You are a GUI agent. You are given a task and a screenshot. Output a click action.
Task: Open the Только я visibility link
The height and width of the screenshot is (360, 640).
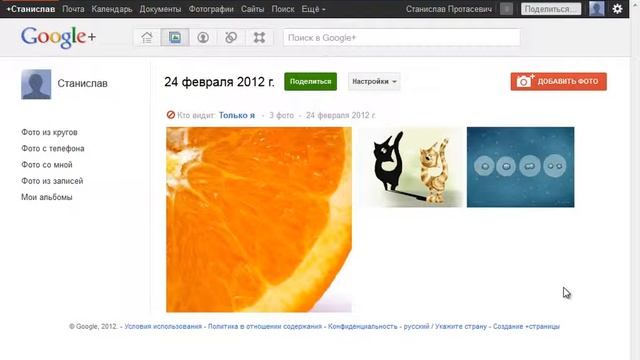pyautogui.click(x=237, y=115)
